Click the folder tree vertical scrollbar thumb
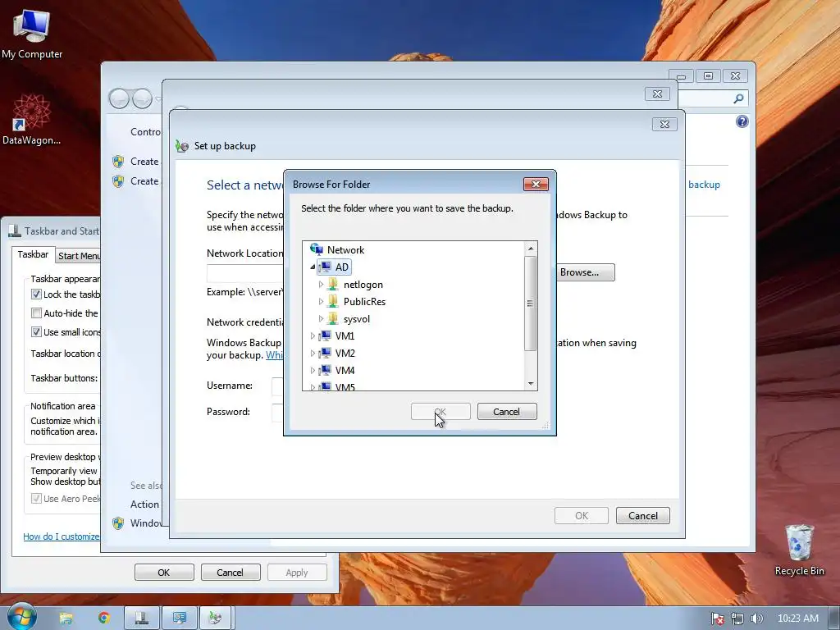This screenshot has height=630, width=840. pyautogui.click(x=531, y=304)
